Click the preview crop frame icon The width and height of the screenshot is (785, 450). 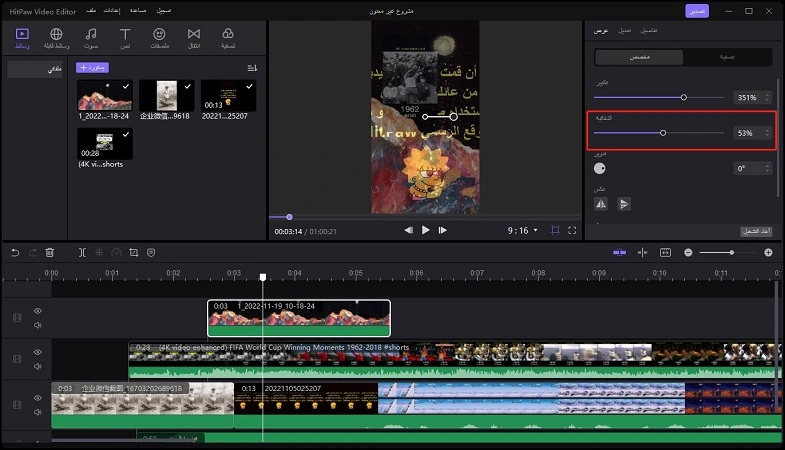pos(555,230)
